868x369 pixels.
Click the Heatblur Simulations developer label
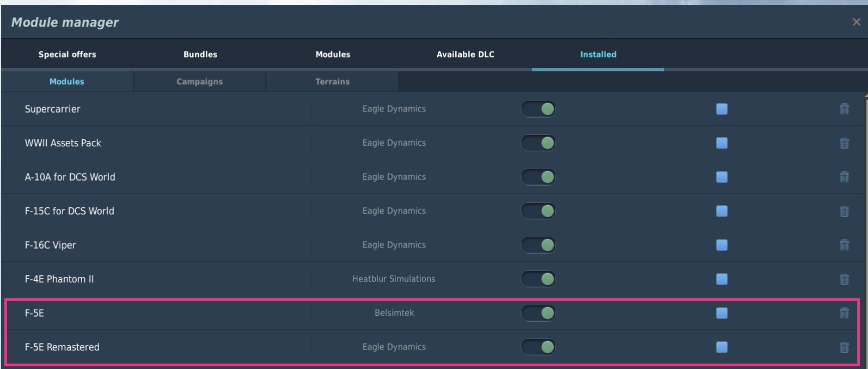click(394, 279)
